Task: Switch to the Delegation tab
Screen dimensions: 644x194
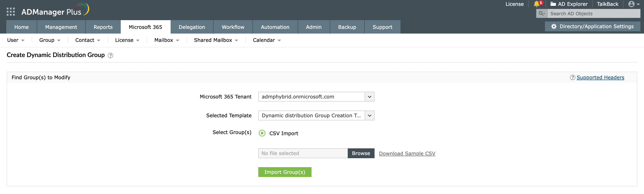Action: pyautogui.click(x=192, y=27)
